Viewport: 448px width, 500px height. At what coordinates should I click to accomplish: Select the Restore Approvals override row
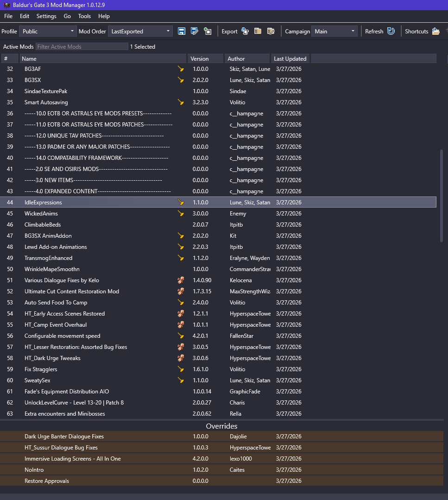(221, 481)
